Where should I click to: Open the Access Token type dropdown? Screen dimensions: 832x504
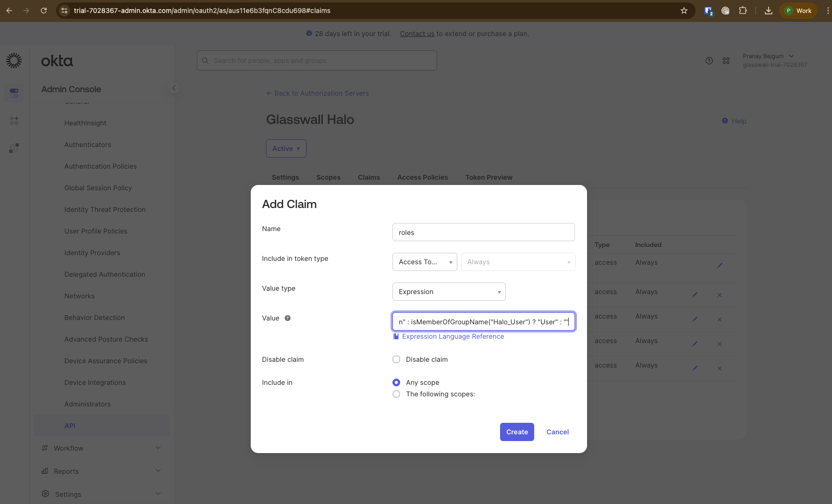424,261
